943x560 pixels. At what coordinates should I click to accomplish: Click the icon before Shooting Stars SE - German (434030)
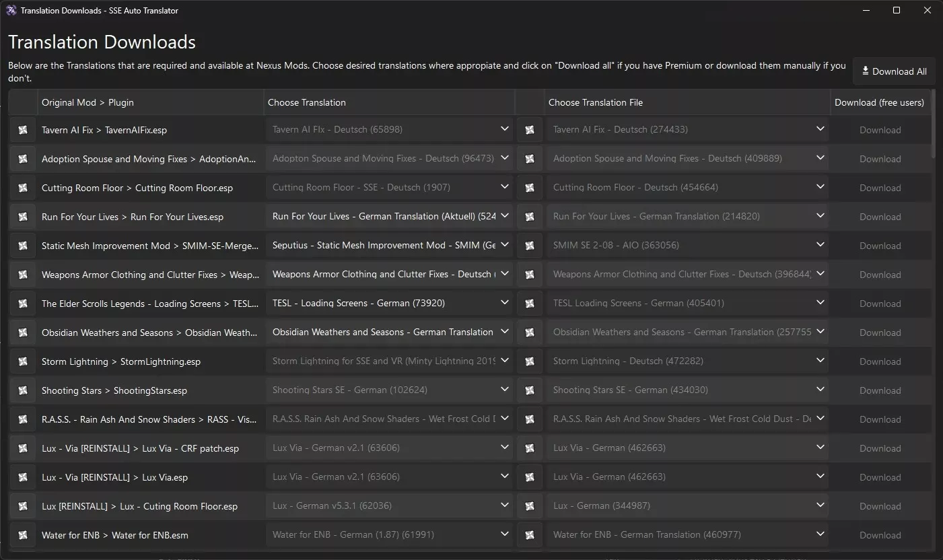530,390
